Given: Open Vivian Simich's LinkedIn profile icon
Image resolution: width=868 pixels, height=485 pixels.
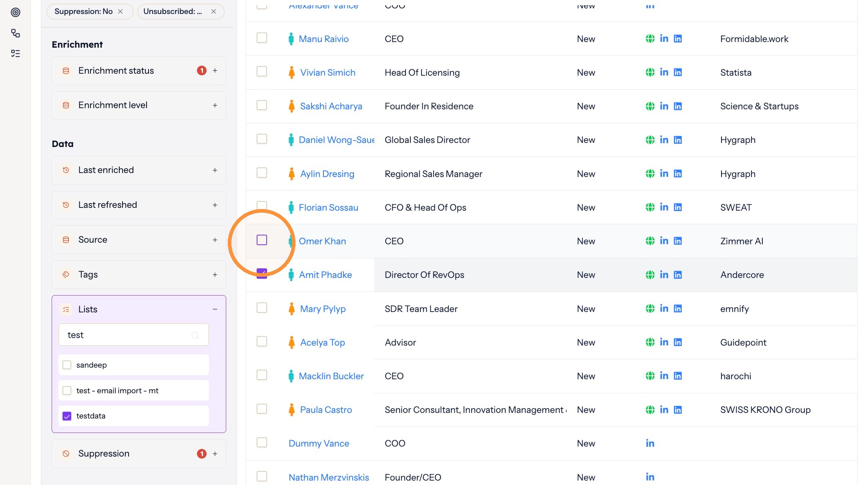Looking at the screenshot, I should [x=664, y=72].
